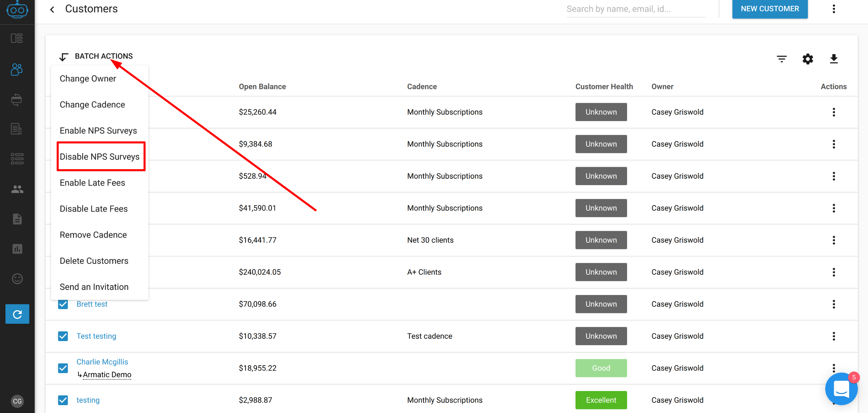Viewport: 868px width, 413px height.
Task: Click Unknown badge in Brett test row
Action: [x=601, y=304]
